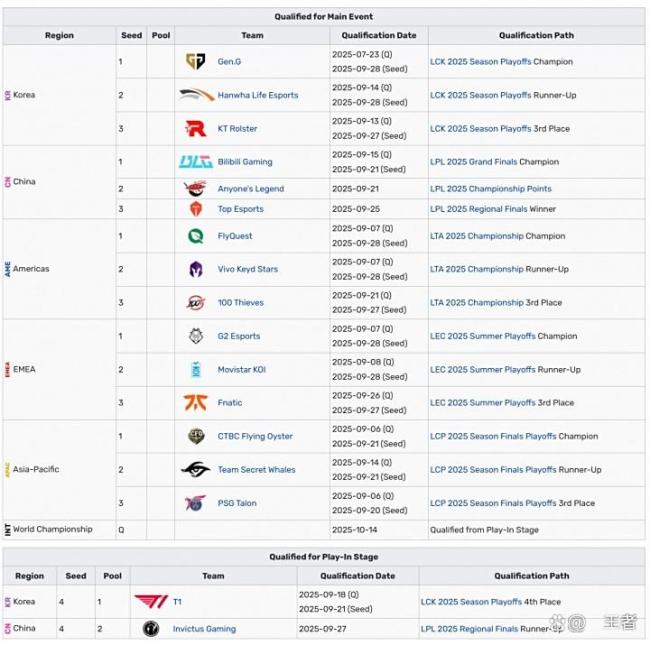This screenshot has height=645, width=650.
Task: Click the Invictus Gaming logo
Action: (151, 629)
